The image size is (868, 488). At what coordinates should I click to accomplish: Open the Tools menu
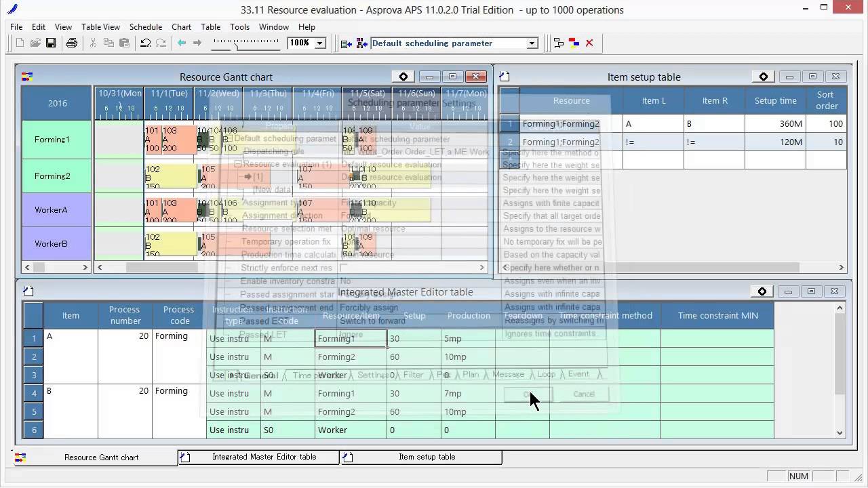(x=239, y=26)
